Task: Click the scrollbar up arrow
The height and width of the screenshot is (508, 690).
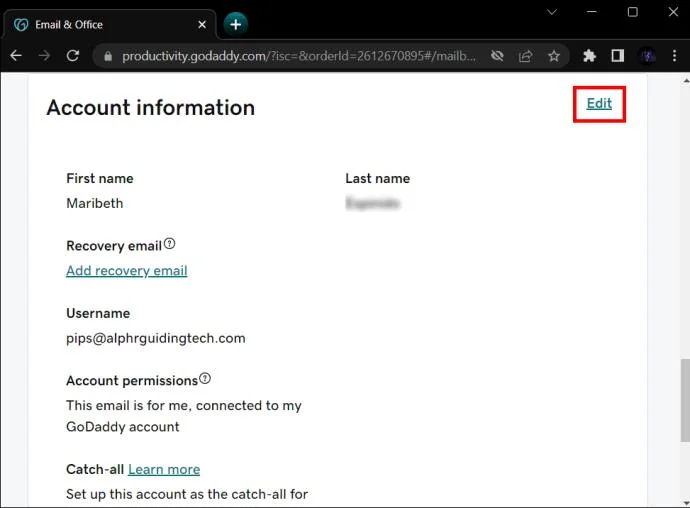Action: coord(686,80)
